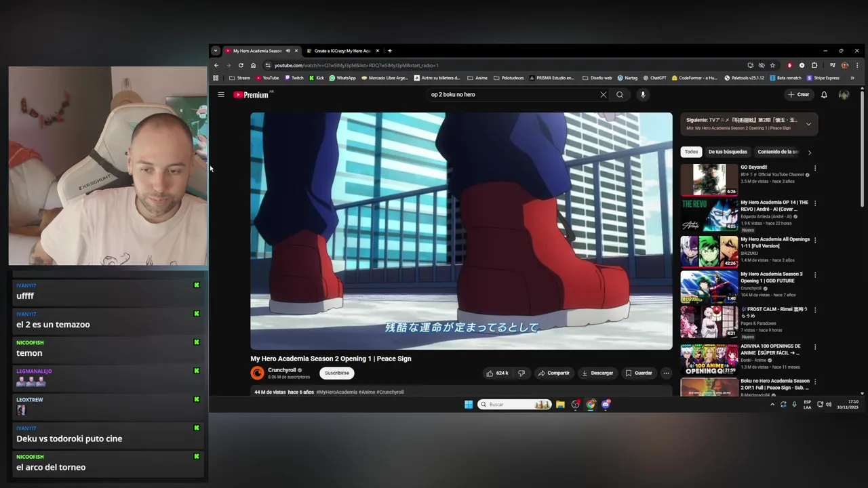Close the Create a IGCrazy tab
The width and height of the screenshot is (868, 488).
point(378,51)
